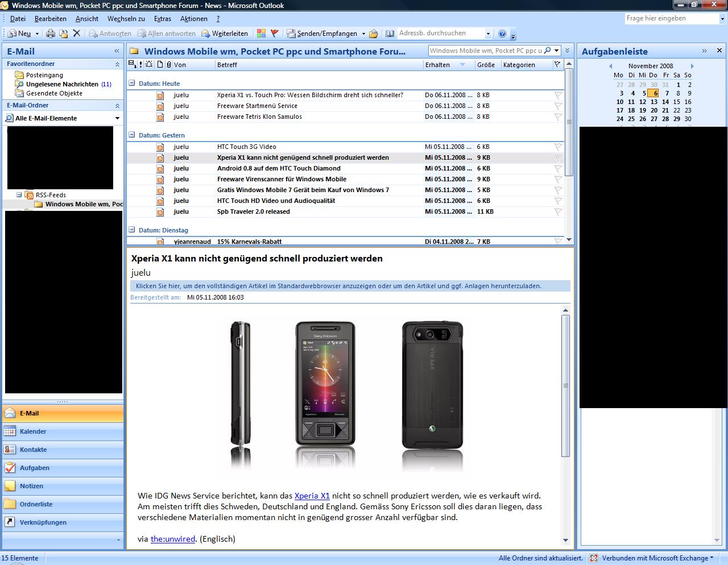
Task: Open the Neu button dropdown arrow
Action: (x=37, y=34)
